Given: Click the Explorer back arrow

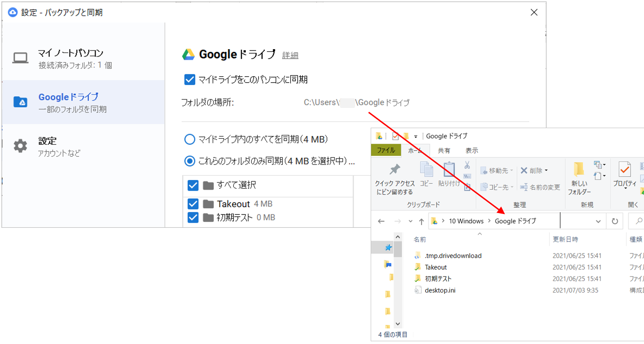Looking at the screenshot, I should point(381,221).
